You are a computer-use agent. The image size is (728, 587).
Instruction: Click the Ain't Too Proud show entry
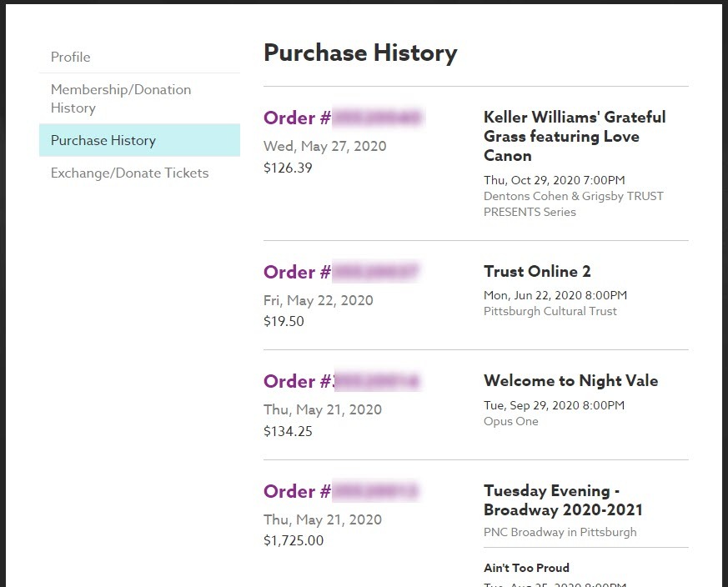pos(526,568)
